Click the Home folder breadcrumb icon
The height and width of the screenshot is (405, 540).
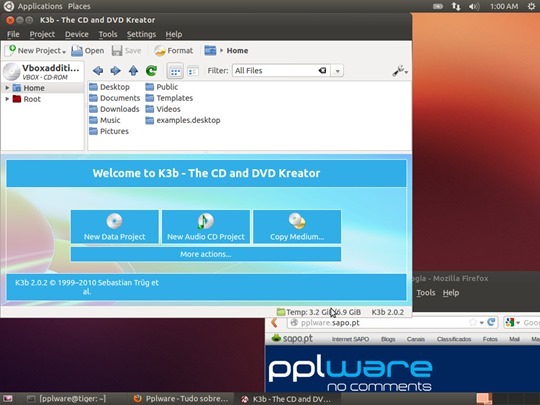coord(210,50)
